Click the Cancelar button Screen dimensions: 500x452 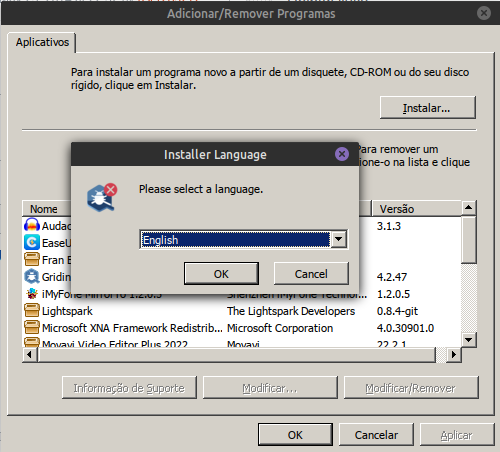coord(376,435)
